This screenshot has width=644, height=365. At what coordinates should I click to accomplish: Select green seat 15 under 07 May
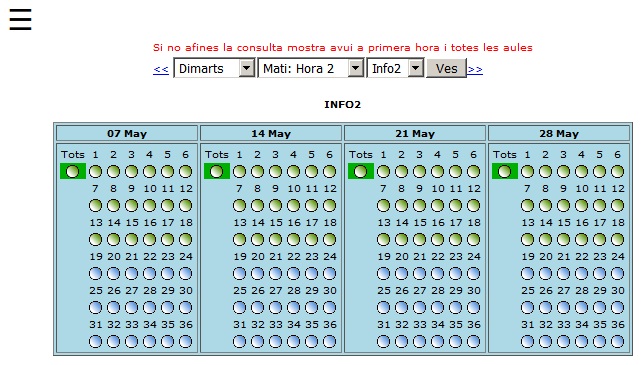click(131, 239)
